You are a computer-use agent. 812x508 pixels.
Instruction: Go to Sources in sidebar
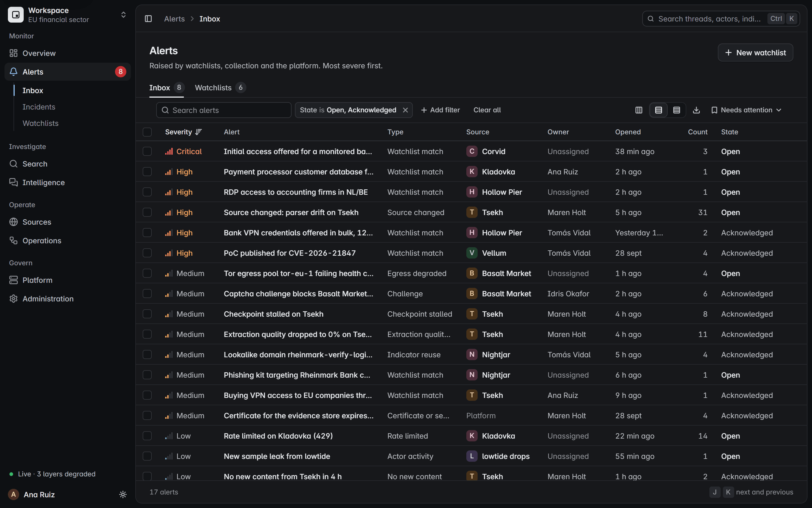67,222
